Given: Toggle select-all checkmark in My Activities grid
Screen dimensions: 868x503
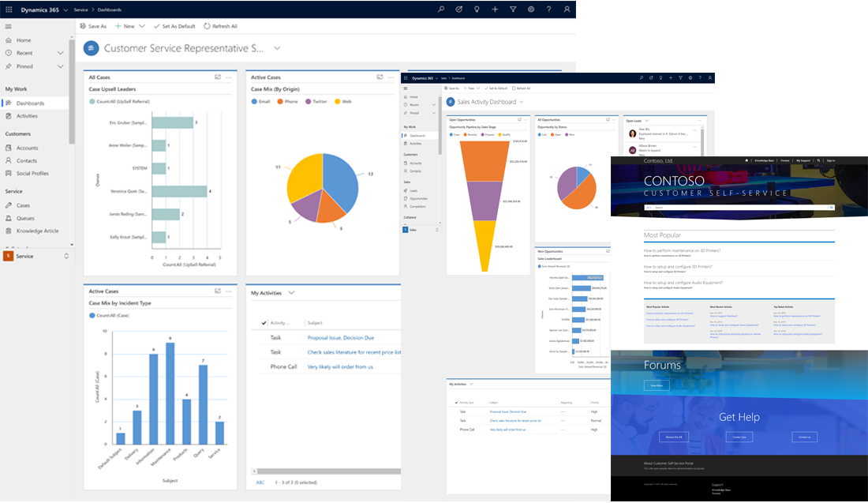Looking at the screenshot, I should (264, 323).
